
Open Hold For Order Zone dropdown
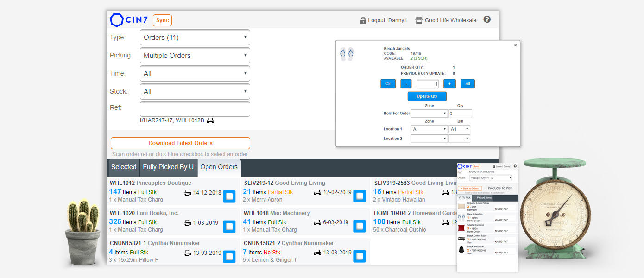(429, 114)
